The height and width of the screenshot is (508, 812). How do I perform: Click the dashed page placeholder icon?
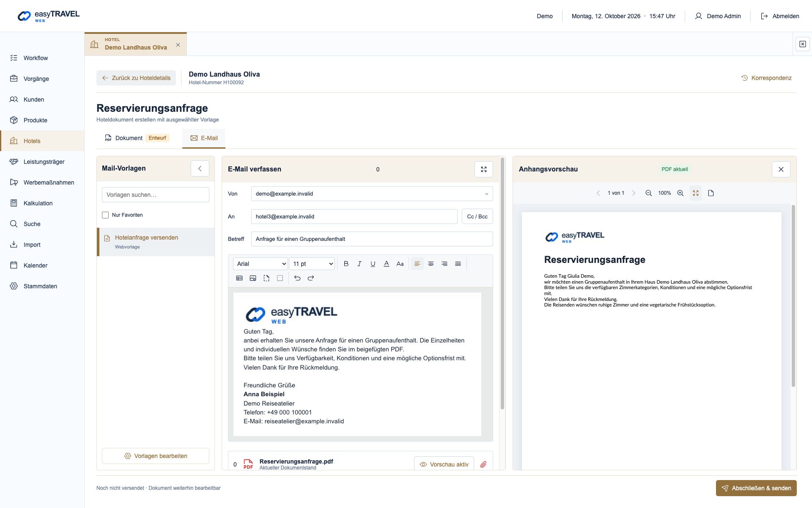tap(266, 278)
